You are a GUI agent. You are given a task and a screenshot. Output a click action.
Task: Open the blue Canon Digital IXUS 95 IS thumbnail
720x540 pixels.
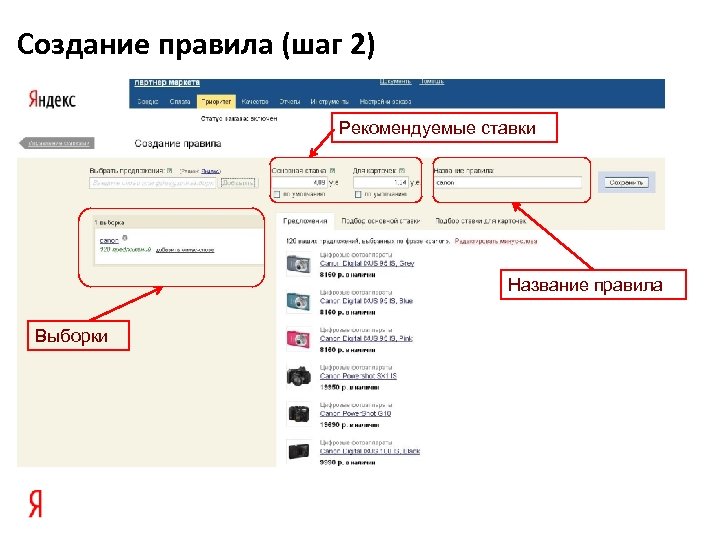298,302
